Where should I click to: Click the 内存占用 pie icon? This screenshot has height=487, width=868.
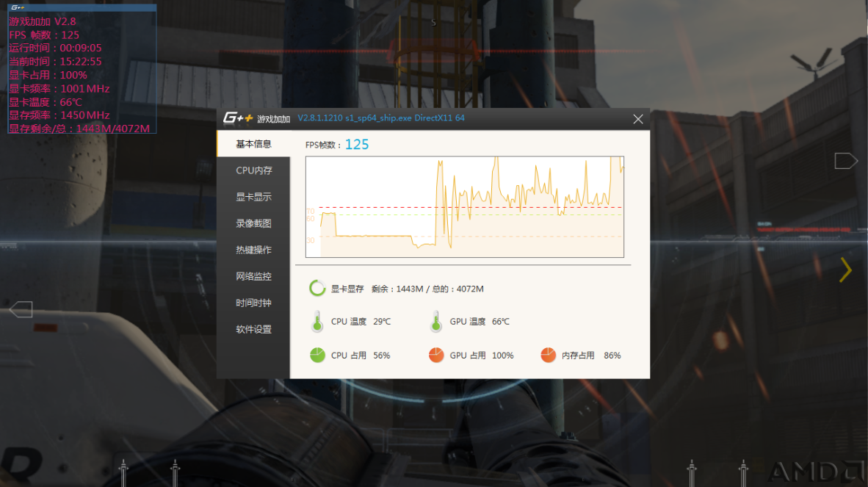click(x=548, y=356)
